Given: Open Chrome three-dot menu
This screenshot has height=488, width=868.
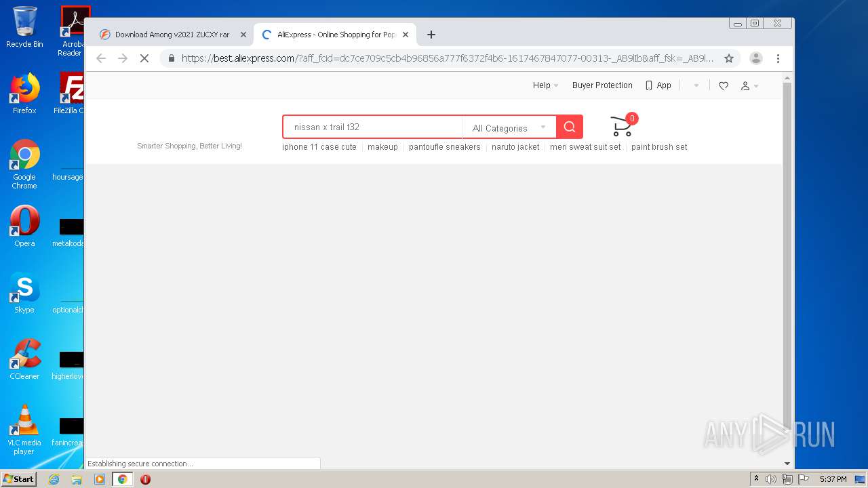Looking at the screenshot, I should (778, 58).
